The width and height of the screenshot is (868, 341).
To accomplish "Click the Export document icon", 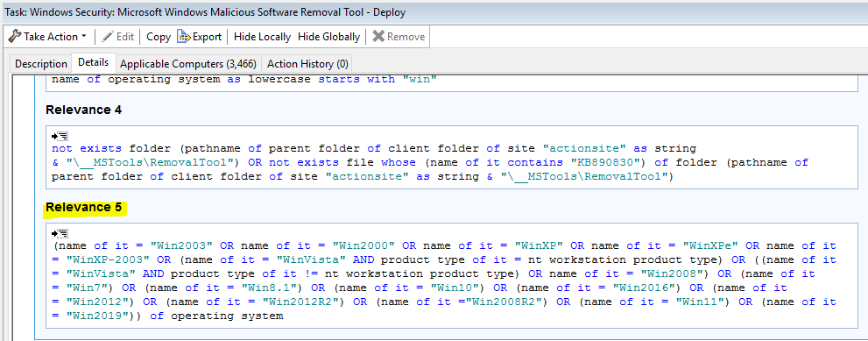I will tap(183, 37).
